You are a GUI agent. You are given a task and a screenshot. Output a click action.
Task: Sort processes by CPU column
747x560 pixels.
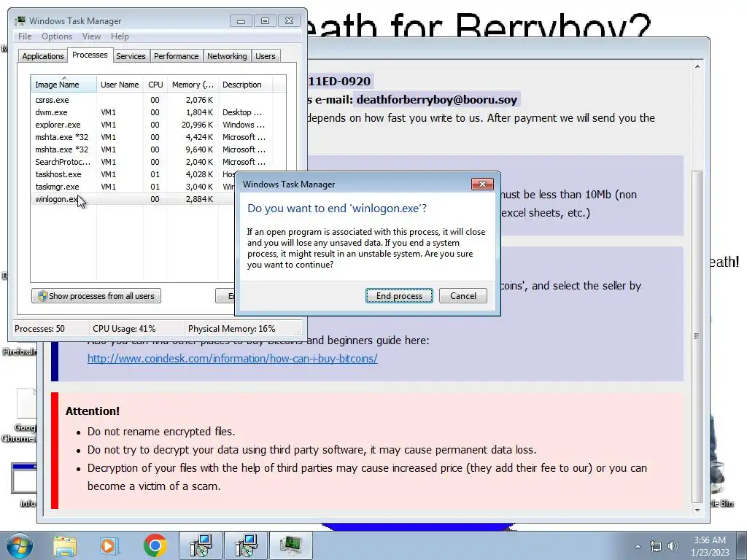(x=155, y=85)
